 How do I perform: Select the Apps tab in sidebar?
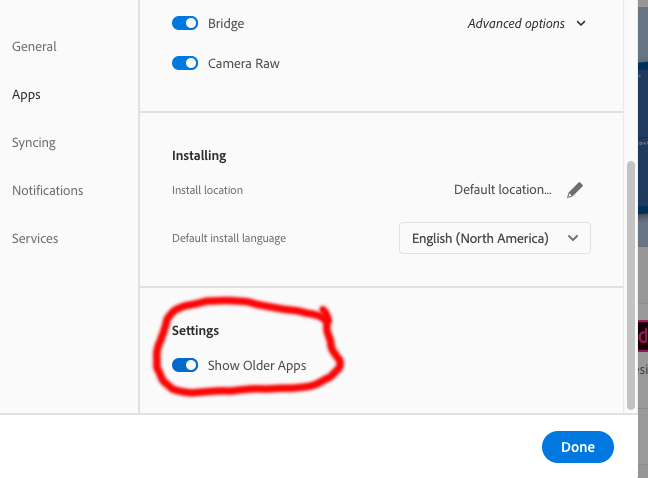[26, 94]
